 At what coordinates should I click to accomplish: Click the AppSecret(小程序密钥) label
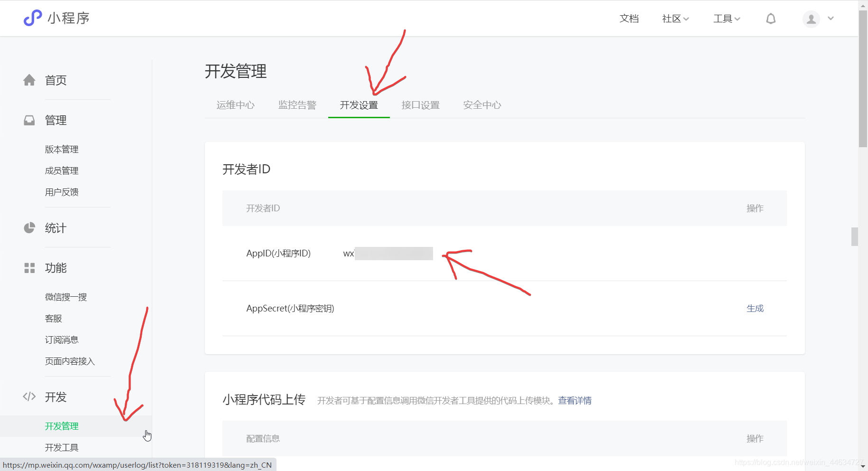[290, 309]
